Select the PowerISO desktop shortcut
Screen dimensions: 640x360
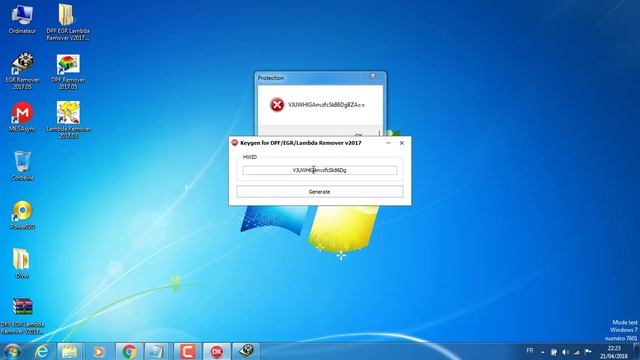click(22, 215)
